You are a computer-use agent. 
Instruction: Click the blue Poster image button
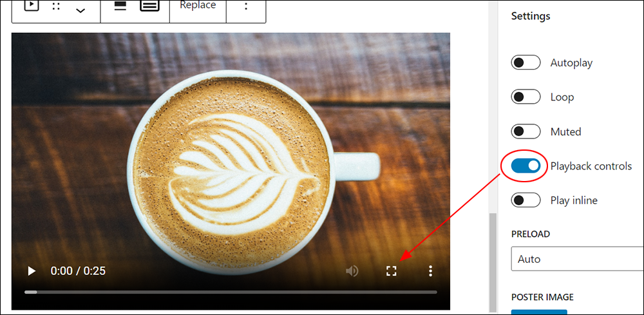pyautogui.click(x=539, y=312)
